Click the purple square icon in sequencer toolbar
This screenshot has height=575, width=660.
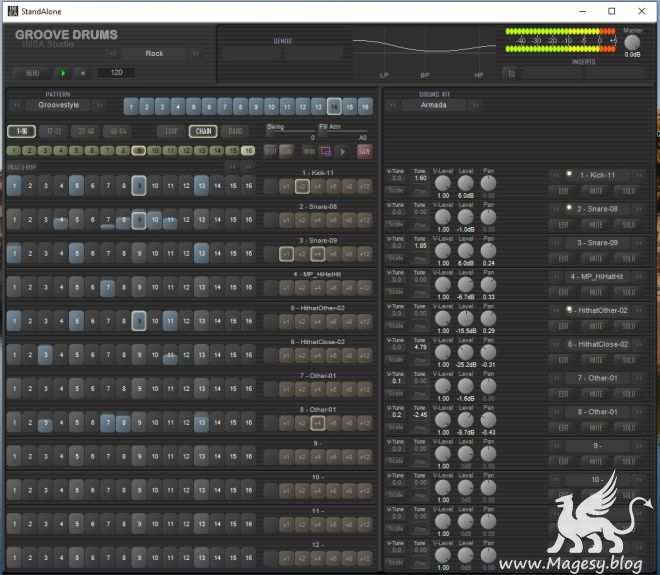pyautogui.click(x=325, y=151)
